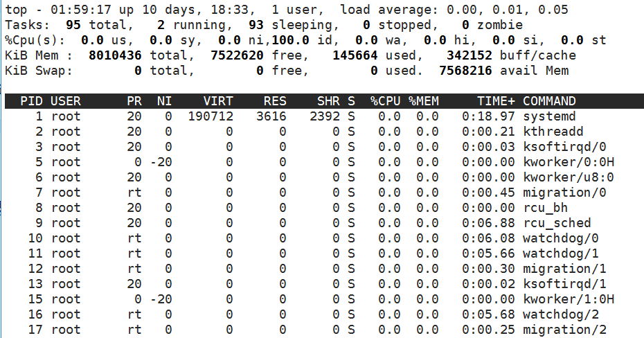Click the kworker/u8:0 command
The image size is (644, 338).
point(569,177)
